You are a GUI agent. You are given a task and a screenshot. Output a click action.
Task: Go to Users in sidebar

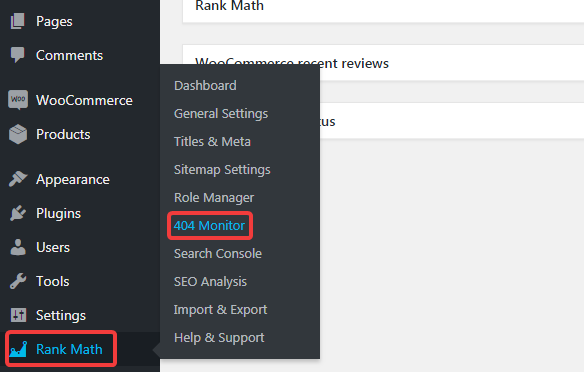pyautogui.click(x=53, y=247)
